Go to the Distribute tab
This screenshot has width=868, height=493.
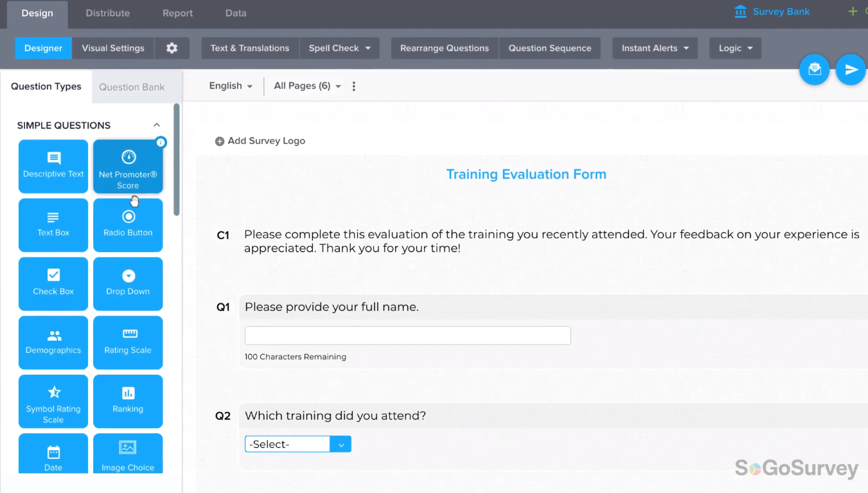[x=107, y=13]
